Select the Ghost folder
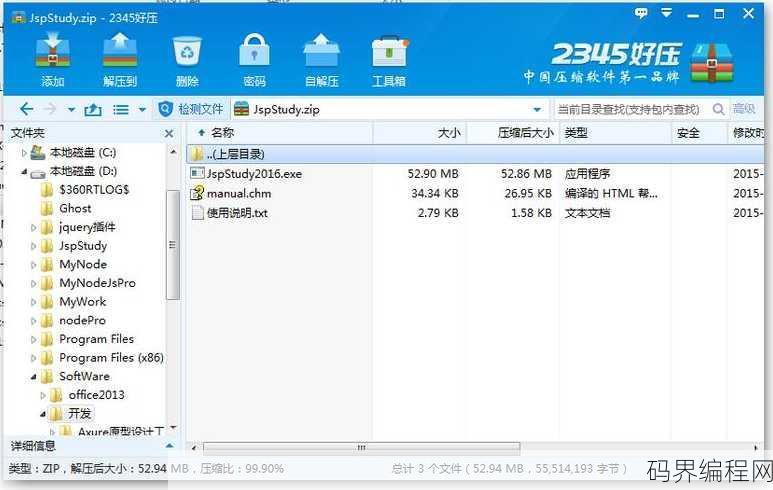773x490 pixels. point(75,208)
